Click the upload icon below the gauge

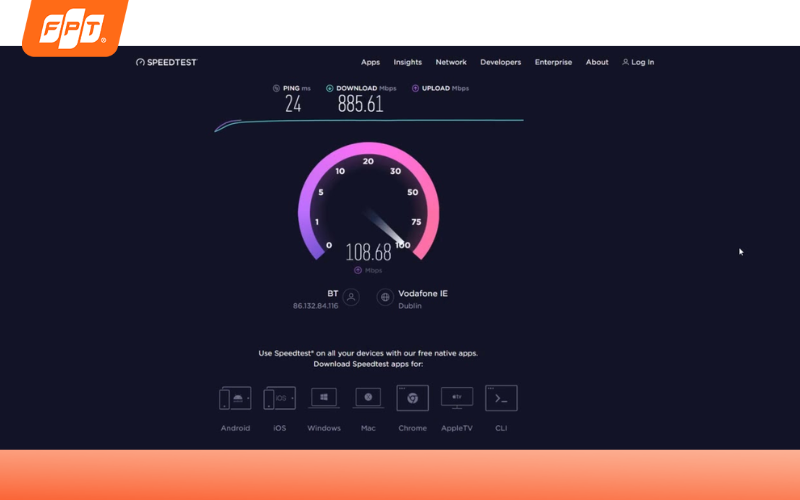tap(358, 270)
